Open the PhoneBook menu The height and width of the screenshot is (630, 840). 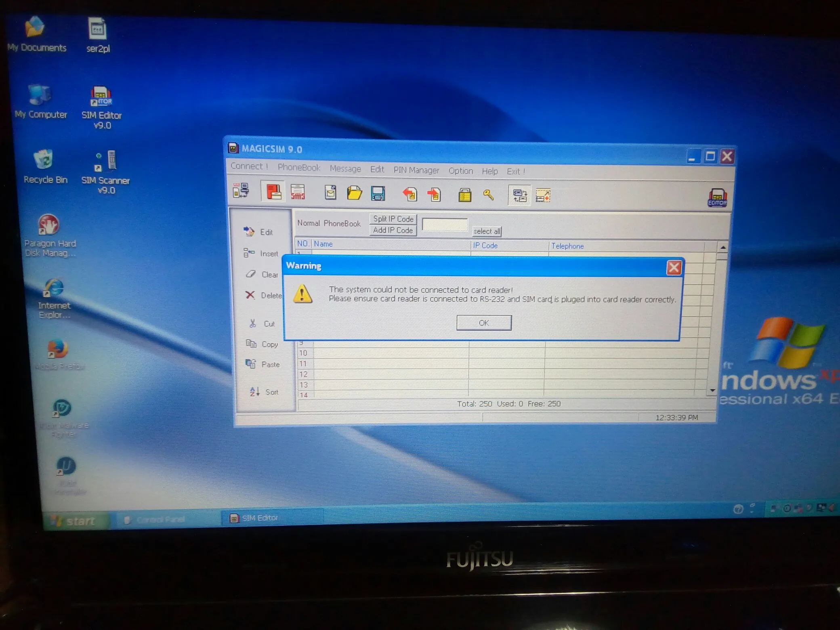[298, 168]
